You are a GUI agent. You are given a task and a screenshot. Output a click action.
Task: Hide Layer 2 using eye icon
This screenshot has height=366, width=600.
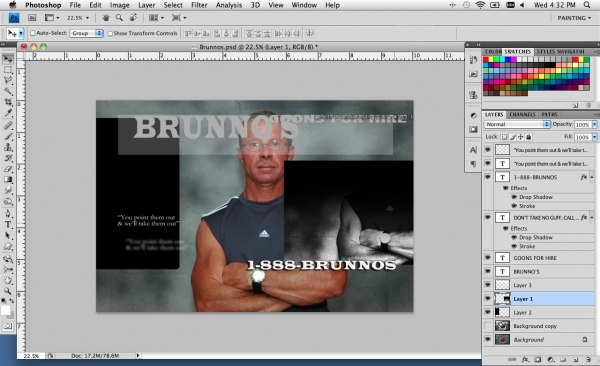coord(488,312)
